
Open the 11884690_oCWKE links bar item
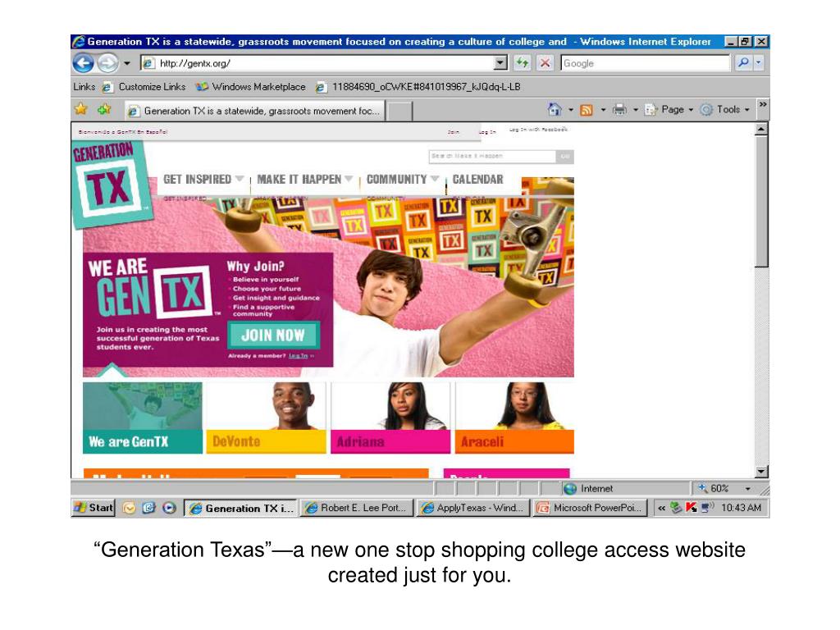coord(418,87)
